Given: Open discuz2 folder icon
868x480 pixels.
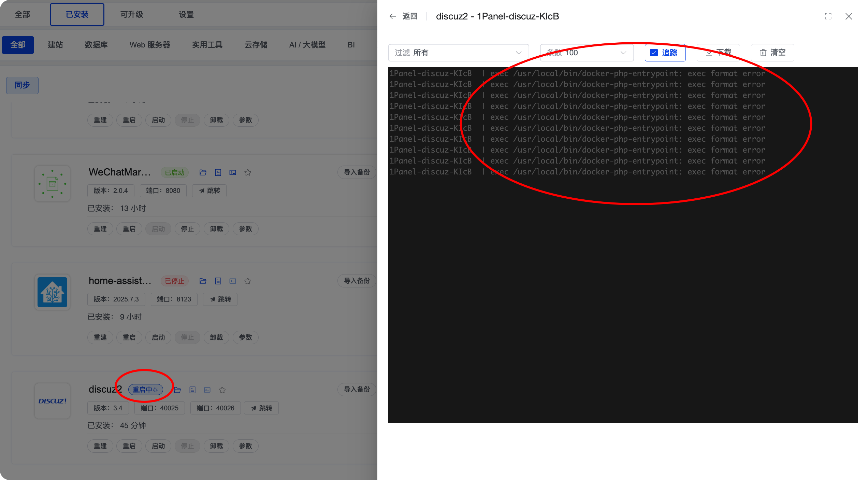Looking at the screenshot, I should click(177, 390).
